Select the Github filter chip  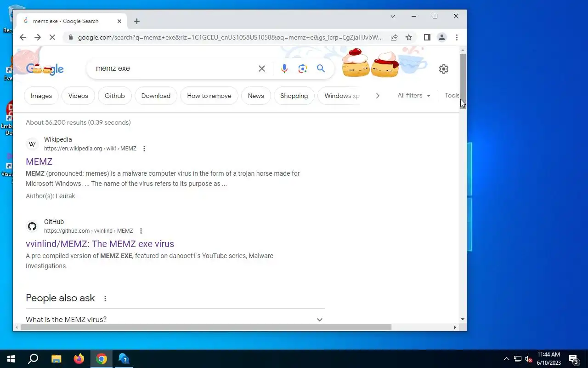tap(115, 96)
